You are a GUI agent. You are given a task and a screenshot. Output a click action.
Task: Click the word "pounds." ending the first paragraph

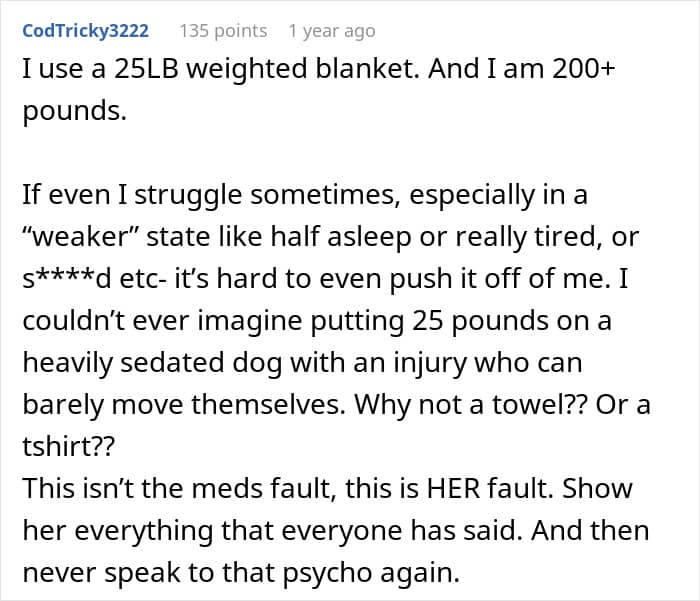click(75, 112)
